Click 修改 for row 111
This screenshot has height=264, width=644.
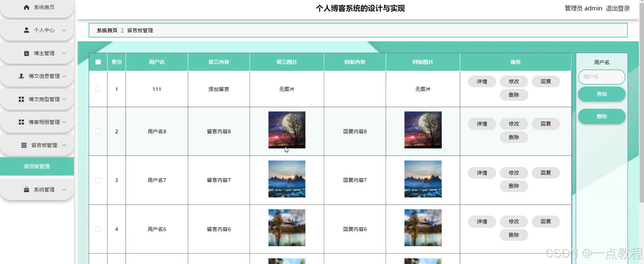tap(514, 82)
